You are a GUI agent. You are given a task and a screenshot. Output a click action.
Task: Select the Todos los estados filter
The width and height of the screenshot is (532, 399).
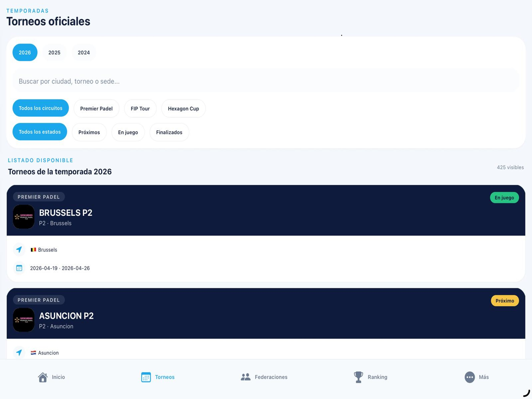(x=40, y=132)
